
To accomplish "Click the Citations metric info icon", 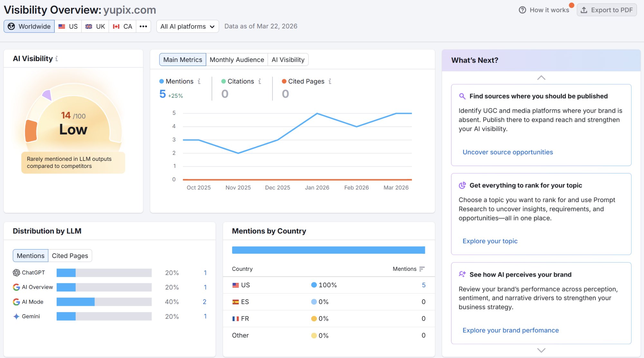I will pos(260,81).
